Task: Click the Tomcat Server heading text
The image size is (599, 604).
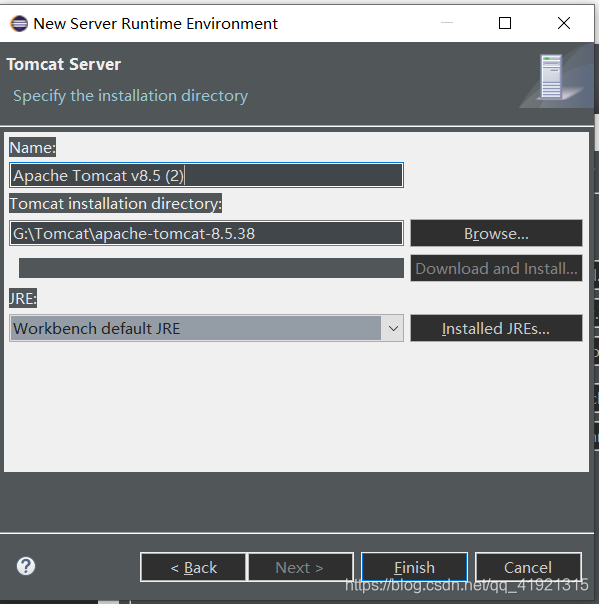Action: pos(64,64)
